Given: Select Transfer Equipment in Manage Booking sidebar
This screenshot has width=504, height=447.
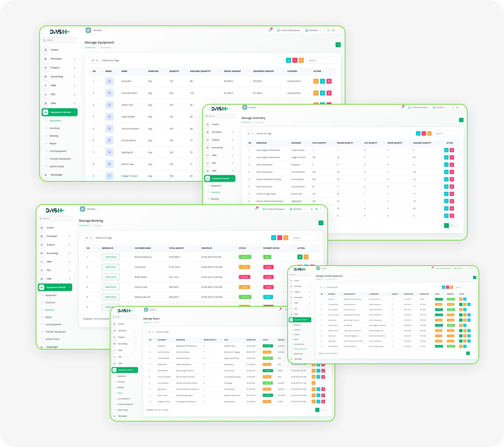Looking at the screenshot, I should (55, 332).
